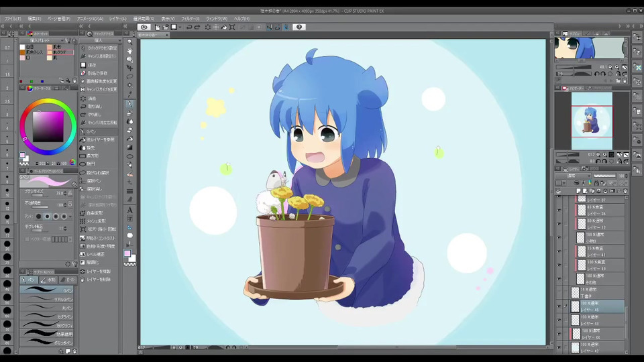Adjust the opacity stepper arrows in tool property
The image size is (644, 362).
tap(65, 204)
